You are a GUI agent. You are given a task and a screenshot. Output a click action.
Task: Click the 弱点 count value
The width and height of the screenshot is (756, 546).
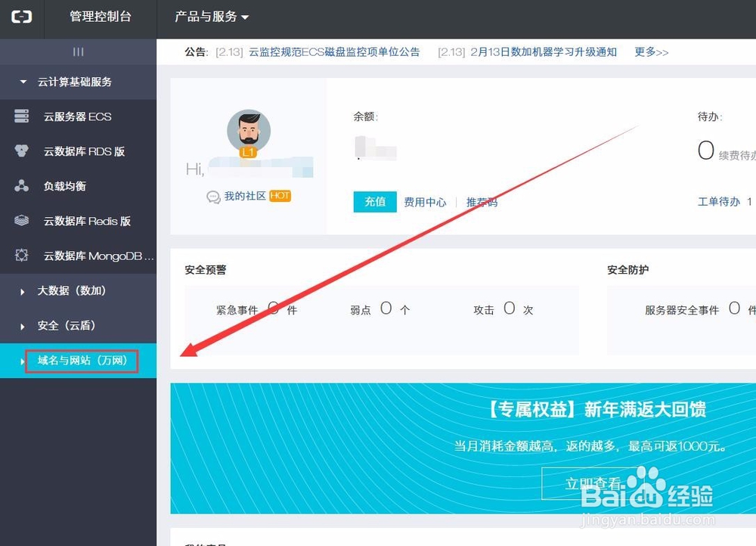point(386,308)
